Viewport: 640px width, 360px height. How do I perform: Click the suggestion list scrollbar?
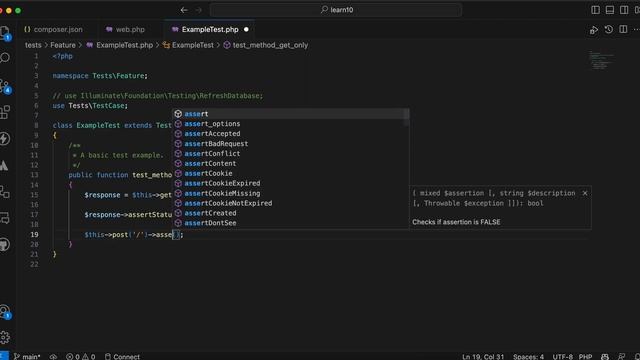click(x=407, y=118)
